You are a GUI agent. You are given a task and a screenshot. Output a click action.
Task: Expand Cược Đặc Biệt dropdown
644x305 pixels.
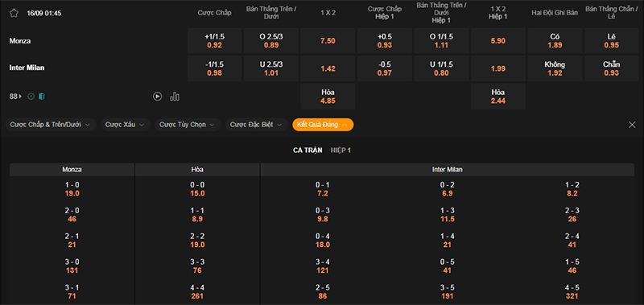coord(257,125)
